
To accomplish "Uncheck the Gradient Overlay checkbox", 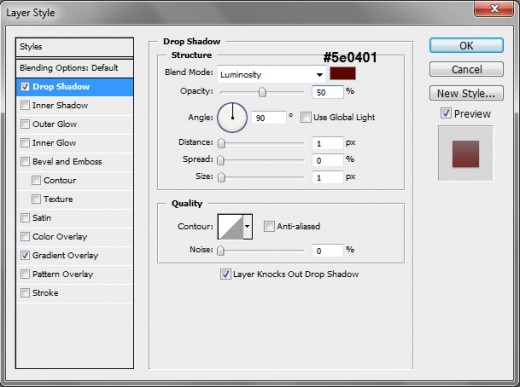I will click(25, 255).
